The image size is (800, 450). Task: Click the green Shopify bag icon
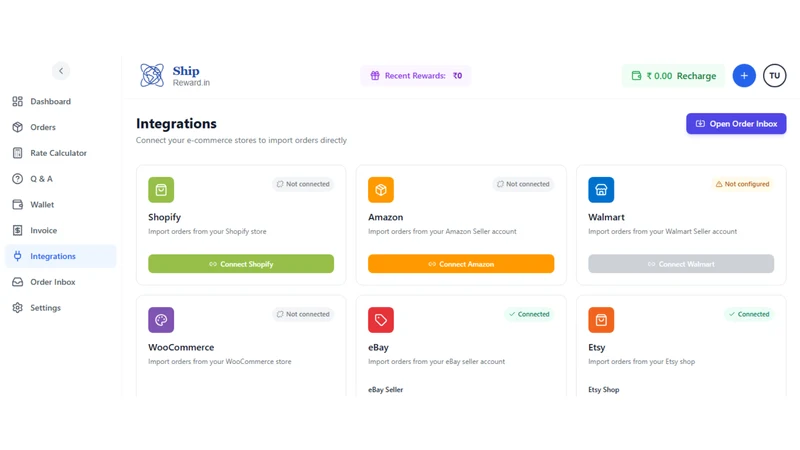click(161, 190)
